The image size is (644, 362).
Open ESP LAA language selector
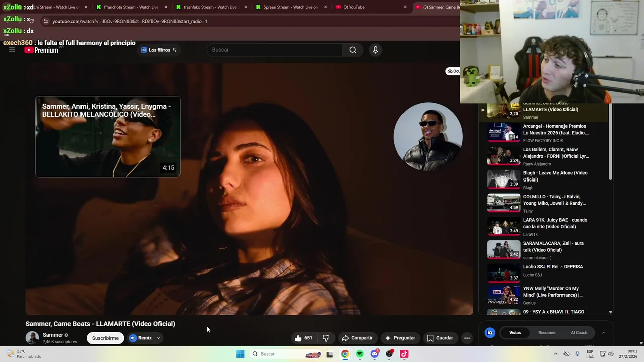(590, 354)
